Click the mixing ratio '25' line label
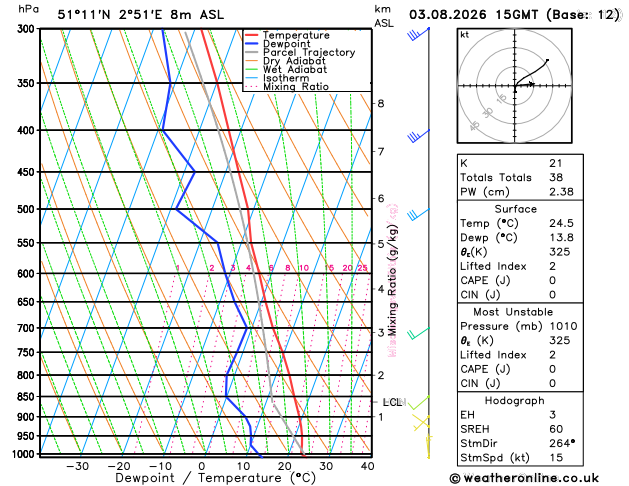The width and height of the screenshot is (629, 486). [362, 268]
